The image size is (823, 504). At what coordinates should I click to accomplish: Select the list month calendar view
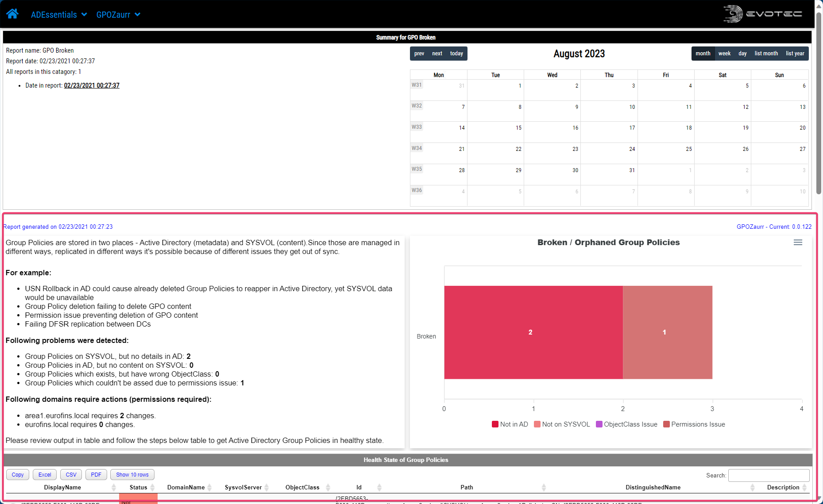(x=766, y=53)
